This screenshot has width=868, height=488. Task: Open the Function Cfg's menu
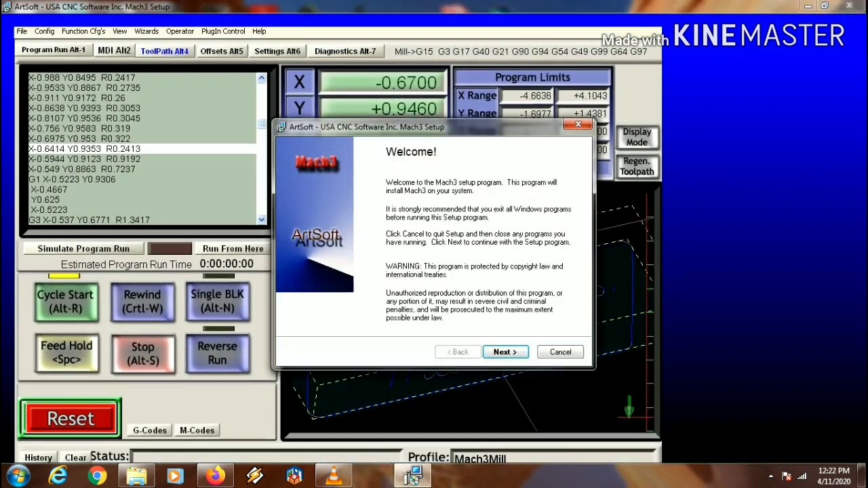point(83,31)
